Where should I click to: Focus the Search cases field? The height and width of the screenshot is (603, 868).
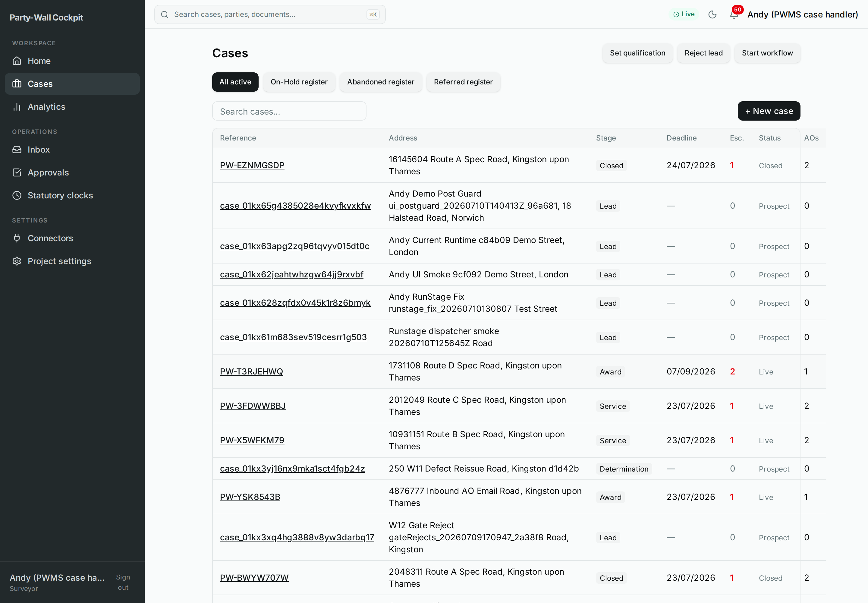(x=289, y=111)
